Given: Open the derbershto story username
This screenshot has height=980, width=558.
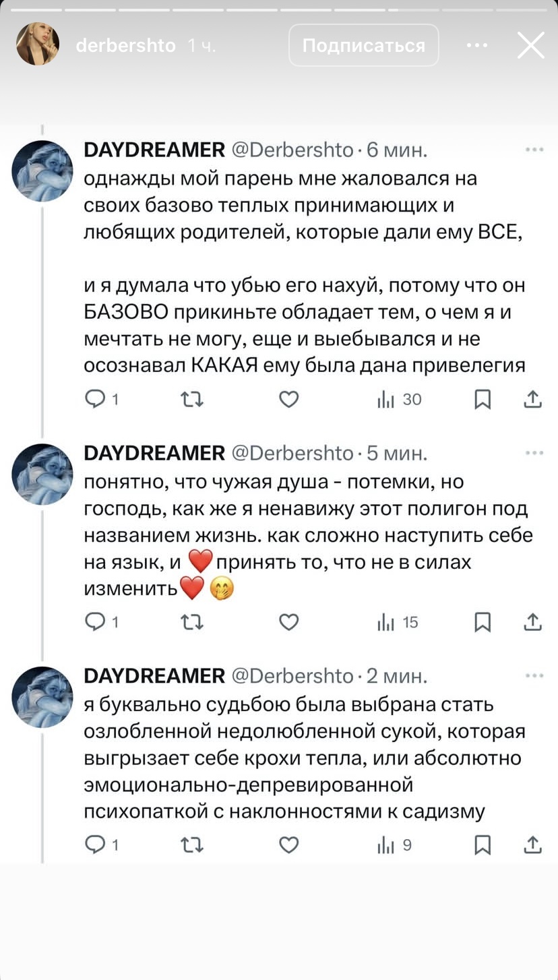Looking at the screenshot, I should point(125,46).
